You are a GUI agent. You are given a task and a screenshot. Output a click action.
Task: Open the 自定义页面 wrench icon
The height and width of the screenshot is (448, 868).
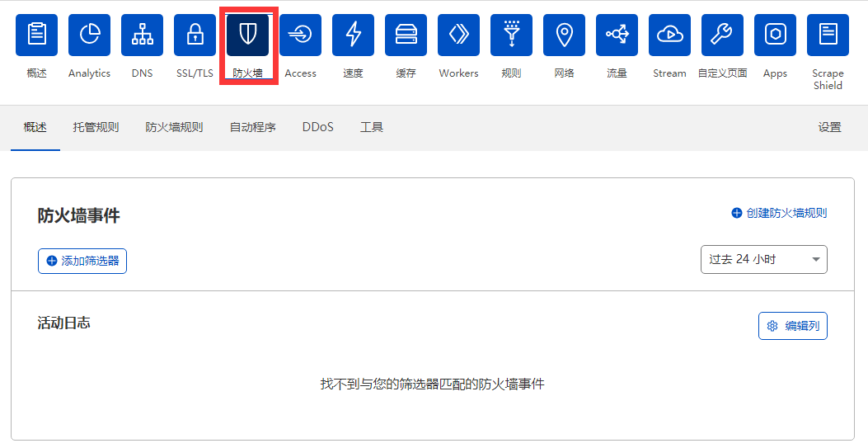pyautogui.click(x=722, y=35)
